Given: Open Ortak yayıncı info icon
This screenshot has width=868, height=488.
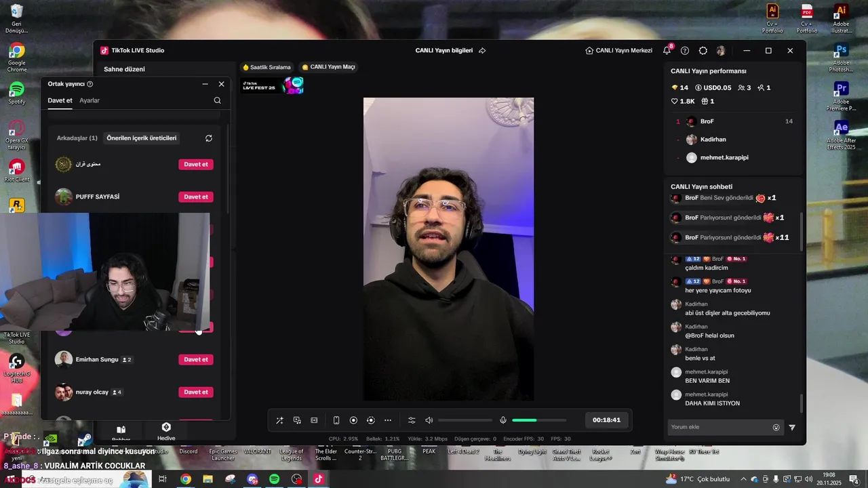Looking at the screenshot, I should (90, 84).
